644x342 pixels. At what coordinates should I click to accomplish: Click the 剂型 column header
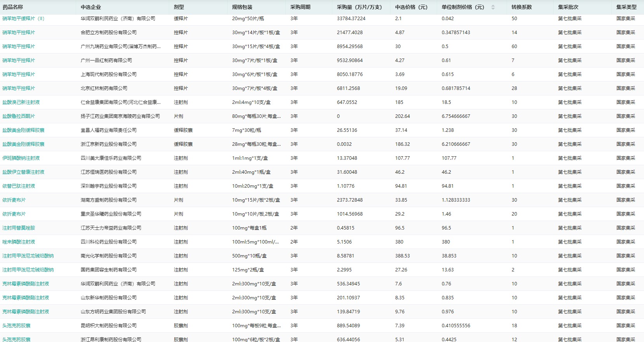(179, 7)
